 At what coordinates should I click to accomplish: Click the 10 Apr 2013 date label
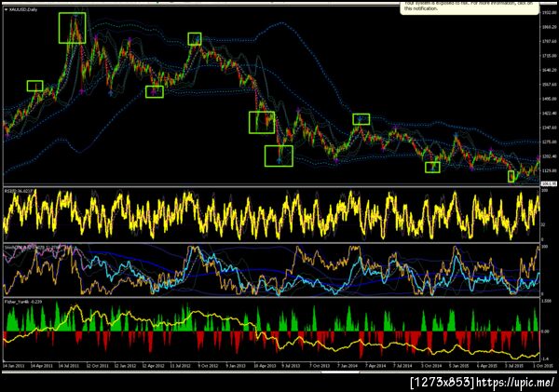[x=265, y=366]
